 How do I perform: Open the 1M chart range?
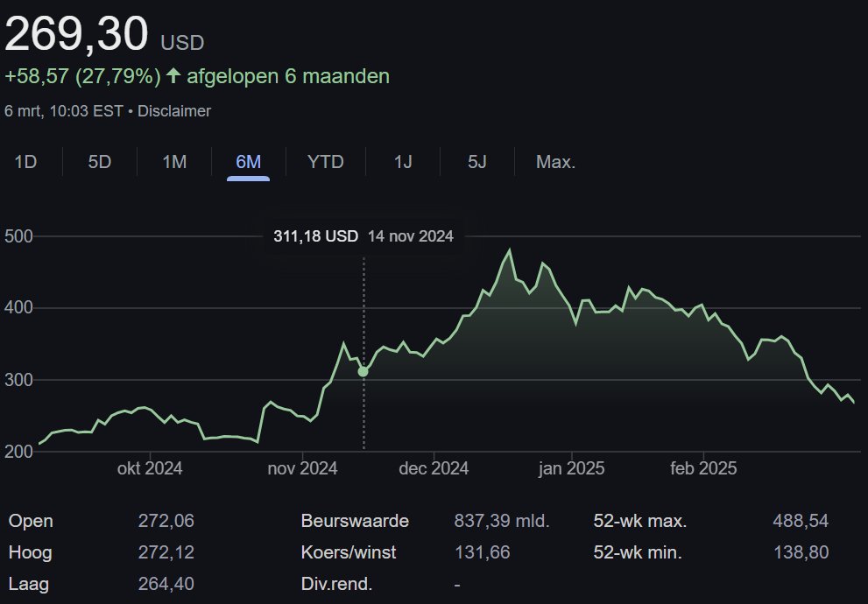tap(174, 162)
